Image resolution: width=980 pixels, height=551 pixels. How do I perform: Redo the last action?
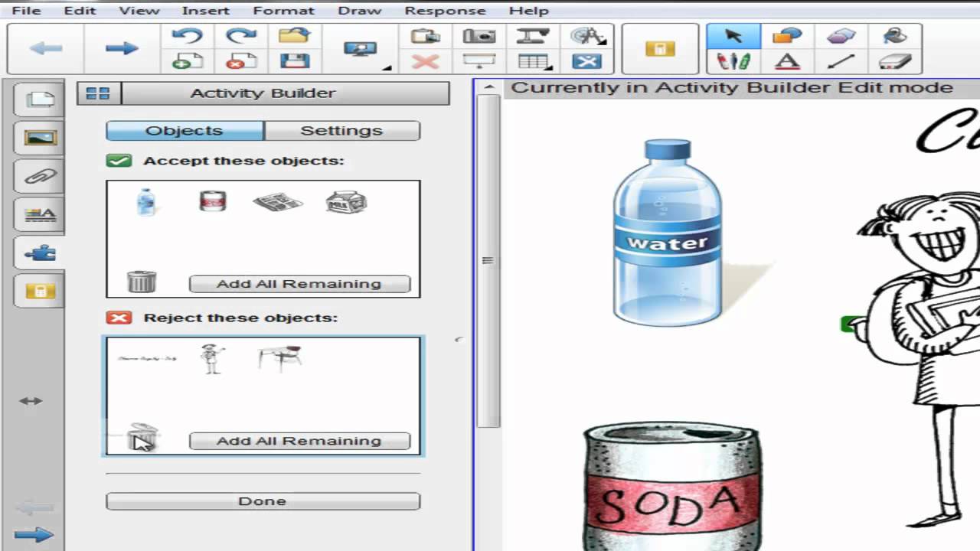240,35
